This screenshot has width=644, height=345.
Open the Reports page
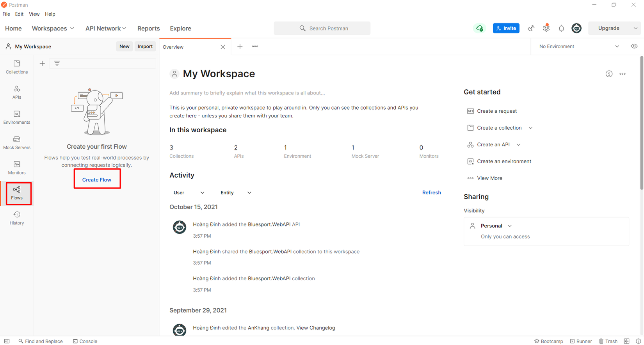(149, 28)
